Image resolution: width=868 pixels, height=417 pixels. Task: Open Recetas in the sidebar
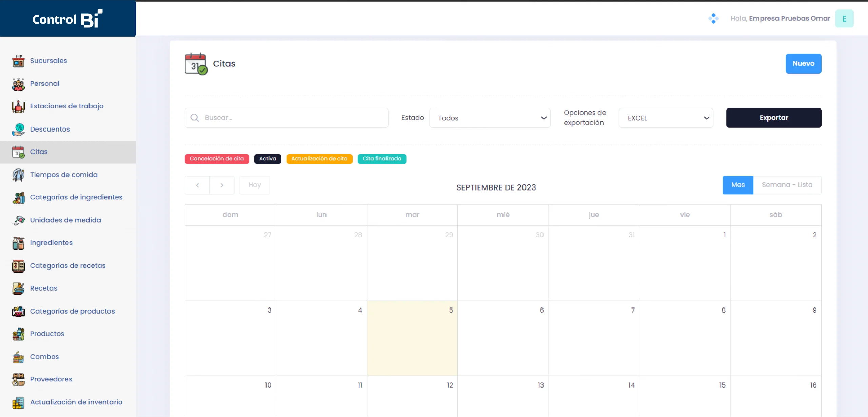[x=44, y=288]
